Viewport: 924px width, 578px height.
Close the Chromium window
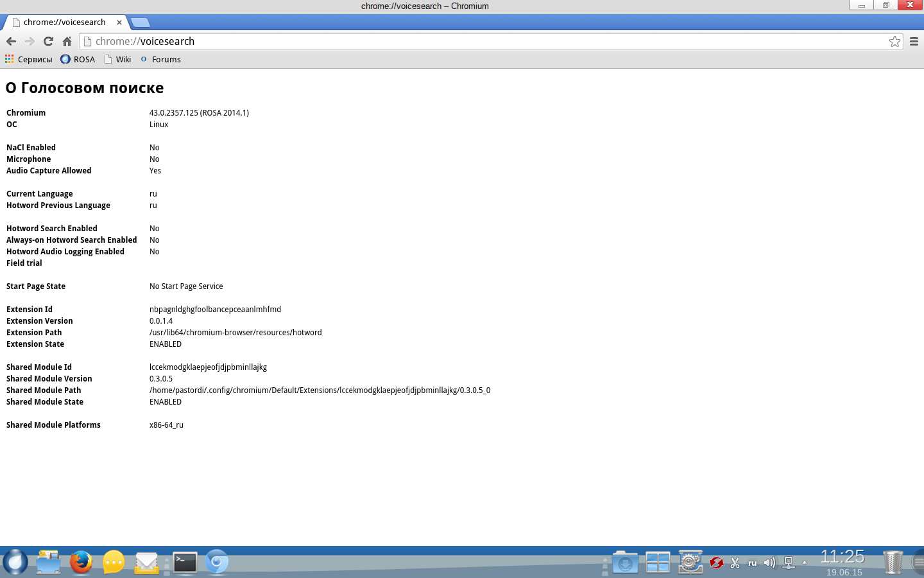coord(911,5)
